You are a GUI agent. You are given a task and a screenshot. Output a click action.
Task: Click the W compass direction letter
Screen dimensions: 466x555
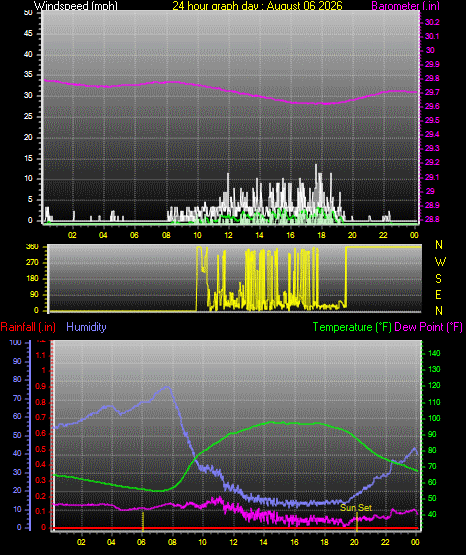pos(440,262)
